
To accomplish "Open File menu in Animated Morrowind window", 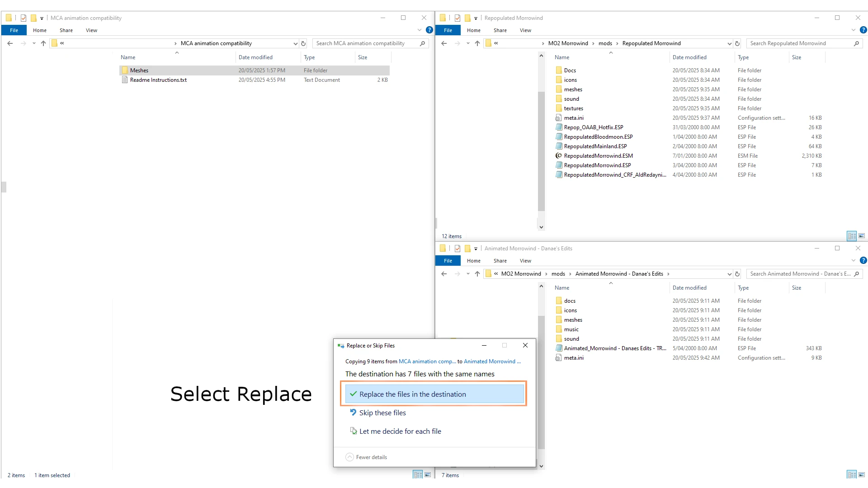I will 448,261.
